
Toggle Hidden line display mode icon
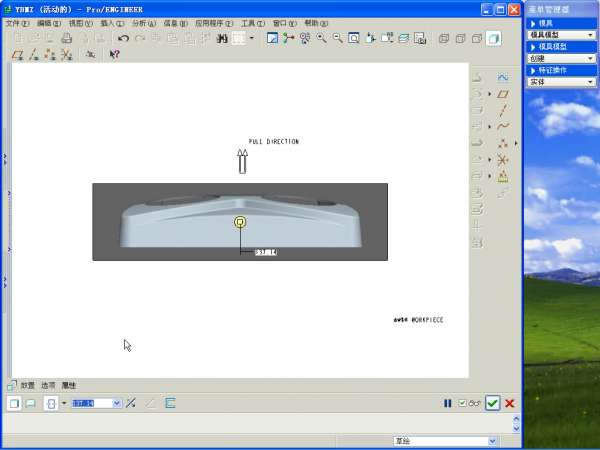pyautogui.click(x=460, y=38)
